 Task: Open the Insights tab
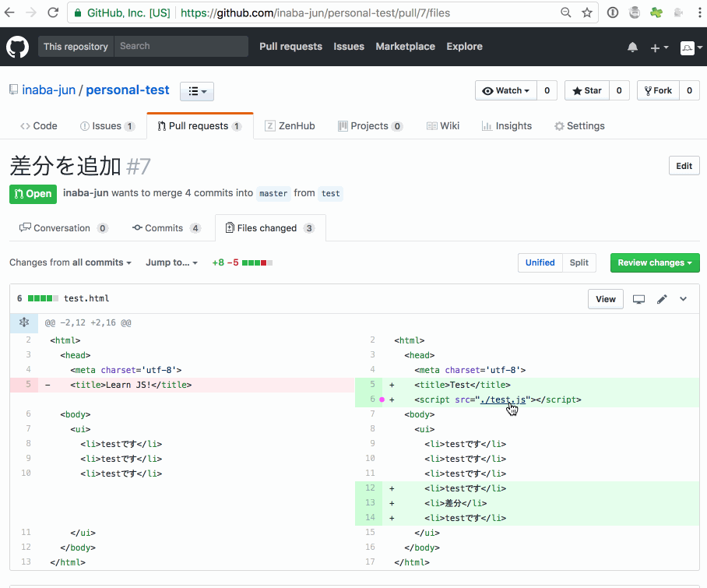click(507, 126)
